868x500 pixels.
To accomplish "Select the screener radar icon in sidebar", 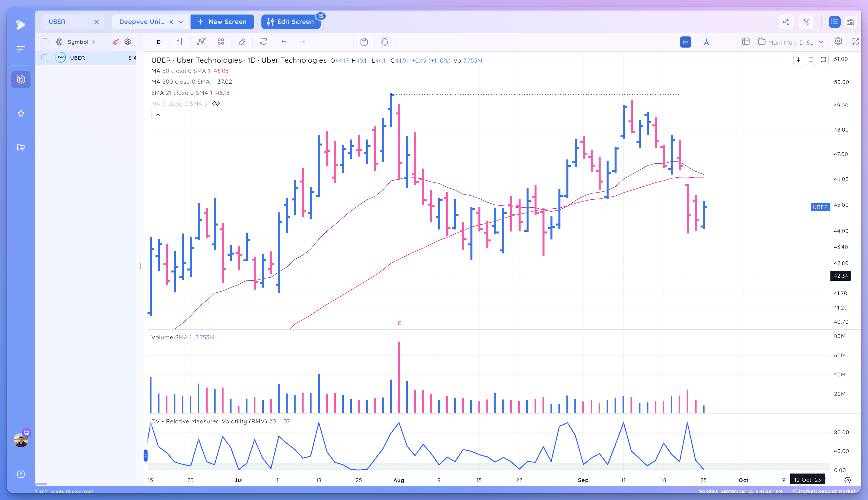I will pos(21,79).
